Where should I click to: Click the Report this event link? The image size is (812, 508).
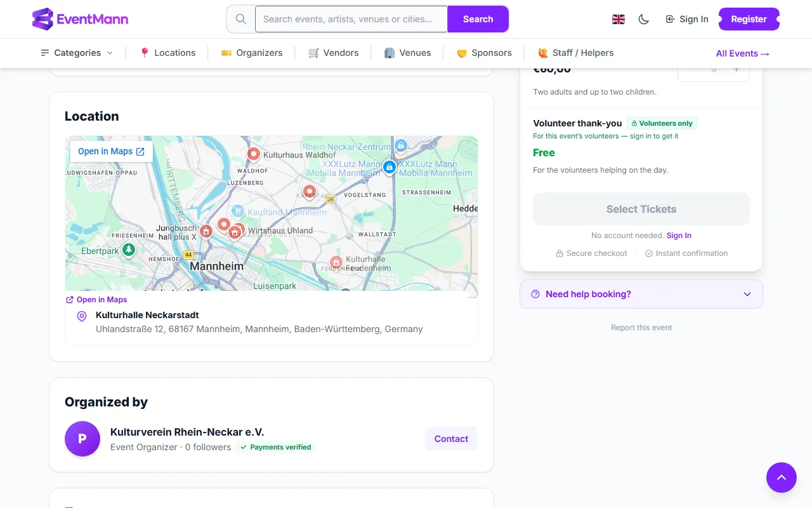point(641,328)
